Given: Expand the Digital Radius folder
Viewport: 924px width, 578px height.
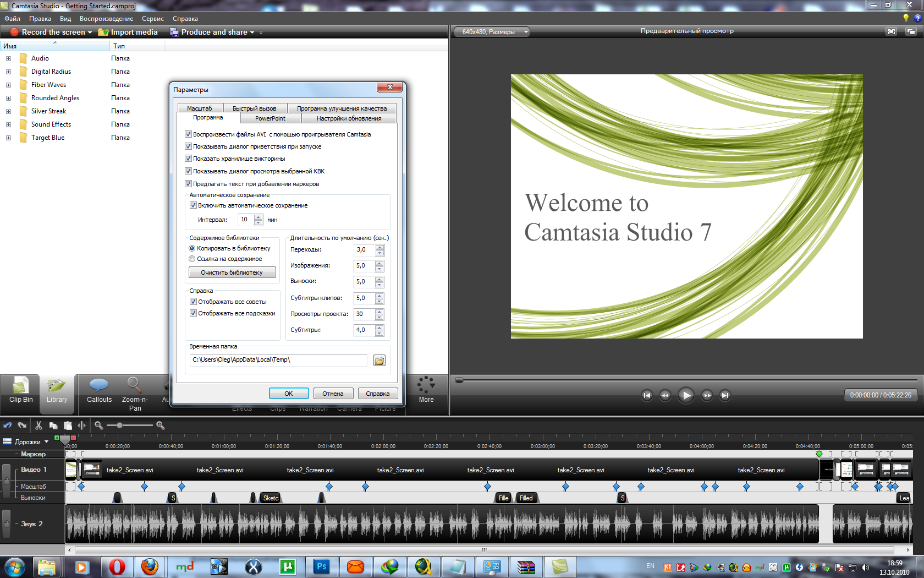Looking at the screenshot, I should pos(8,72).
